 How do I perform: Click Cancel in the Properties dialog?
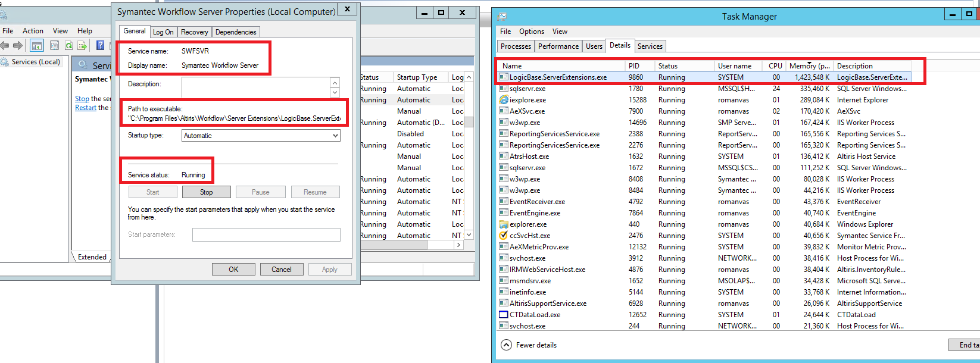pos(282,270)
